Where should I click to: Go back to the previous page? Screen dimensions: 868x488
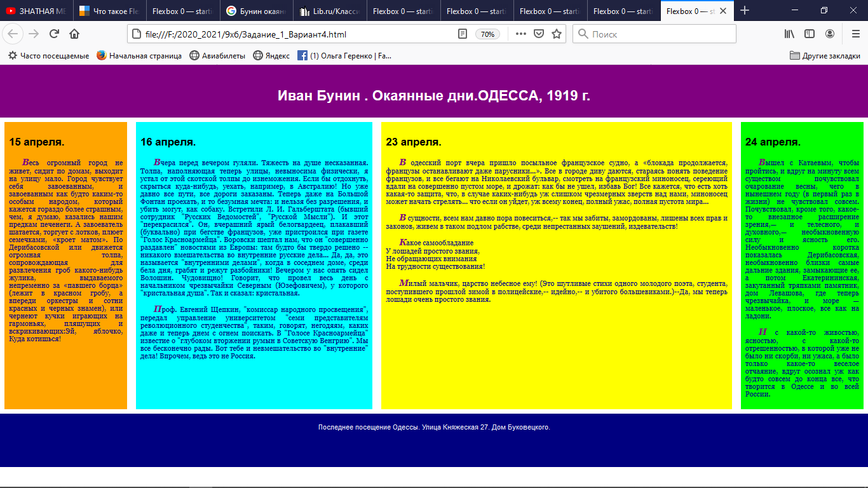tap(14, 34)
